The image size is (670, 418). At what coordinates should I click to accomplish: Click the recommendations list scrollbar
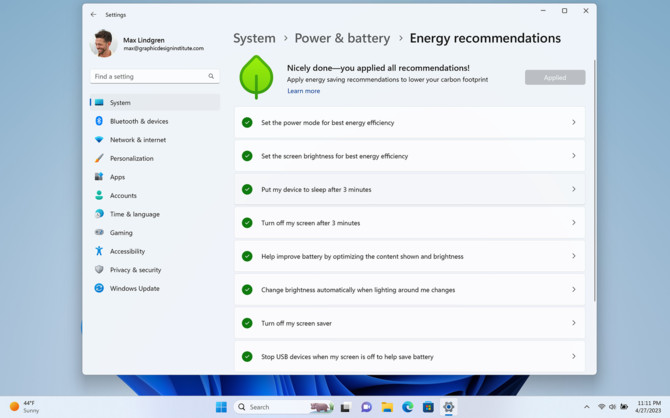point(594,180)
